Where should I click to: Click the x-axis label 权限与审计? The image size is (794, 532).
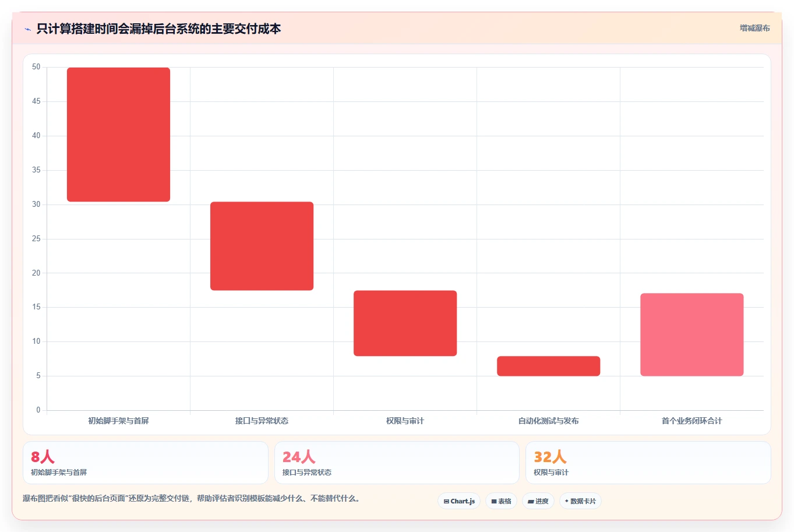[405, 421]
